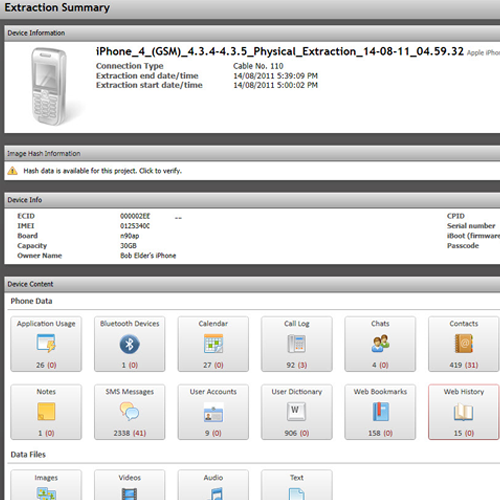Click the phone device picture
The image size is (500, 500).
tap(50, 87)
